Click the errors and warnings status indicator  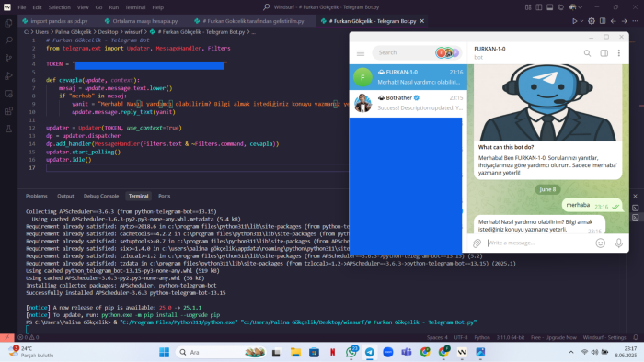pos(29,337)
